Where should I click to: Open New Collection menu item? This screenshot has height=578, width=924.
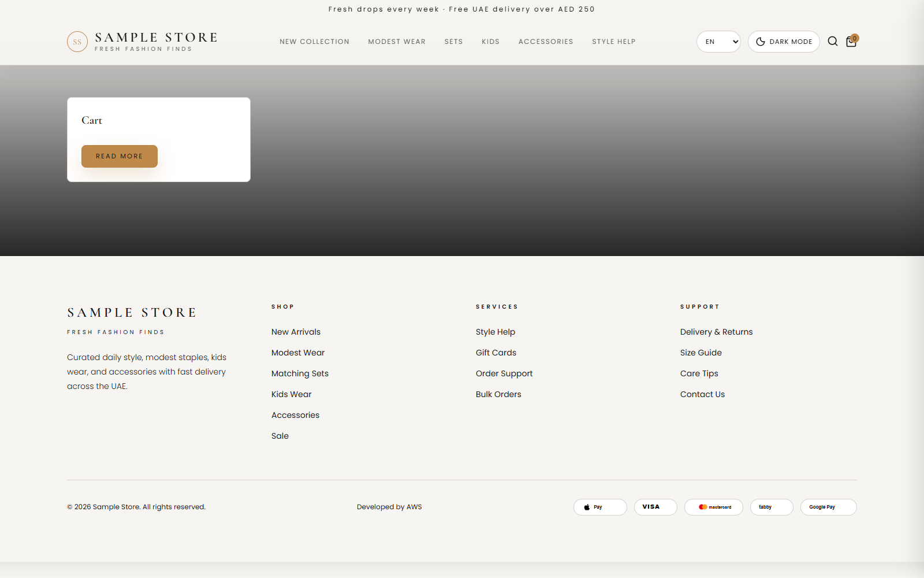click(x=314, y=42)
